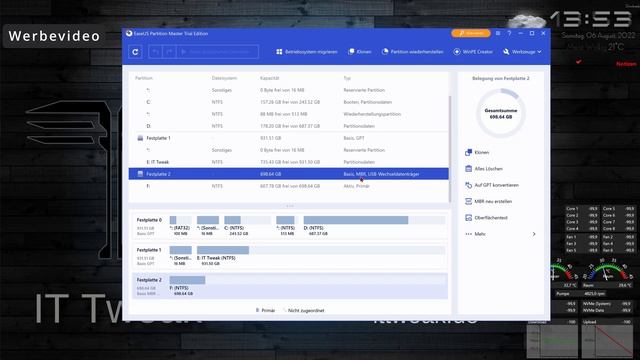The width and height of the screenshot is (640, 360).
Task: Click Klonen in right sidebar
Action: click(477, 152)
